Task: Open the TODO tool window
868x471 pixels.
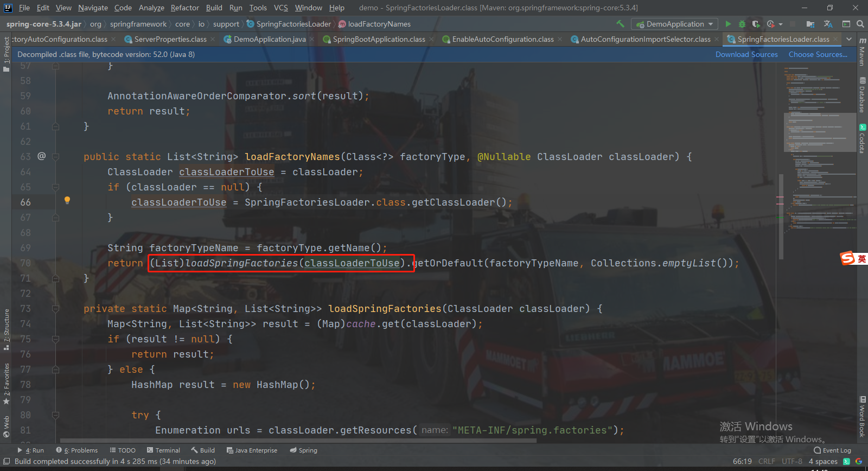Action: click(x=123, y=450)
